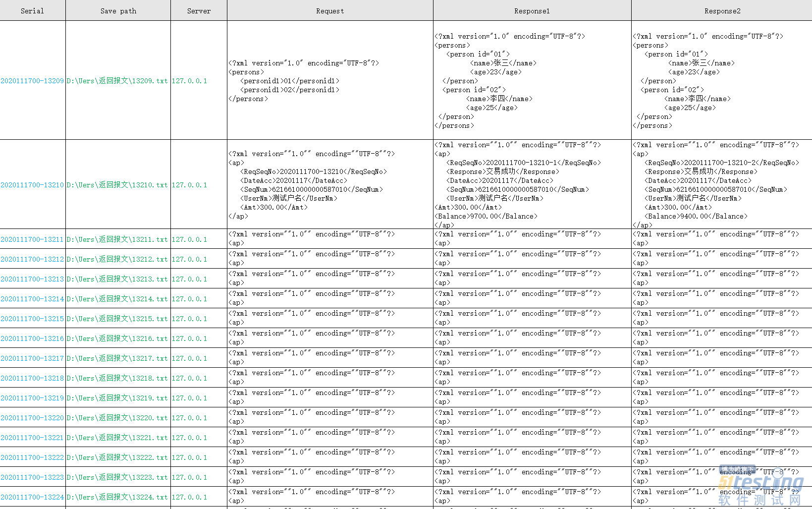Screen dimensions: 812x509
Task: Click server 127.0.0.1 in row 13216
Action: [x=189, y=339]
